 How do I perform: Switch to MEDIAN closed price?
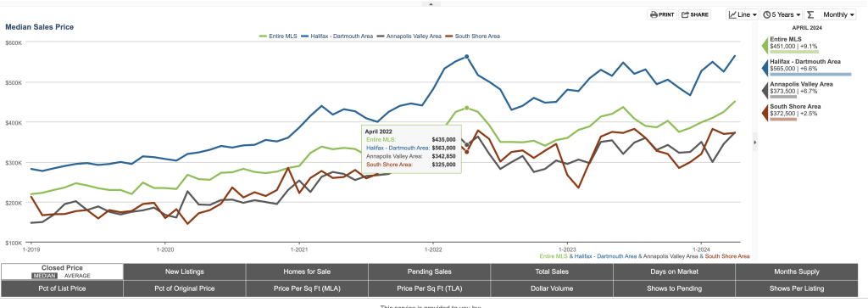[x=44, y=275]
